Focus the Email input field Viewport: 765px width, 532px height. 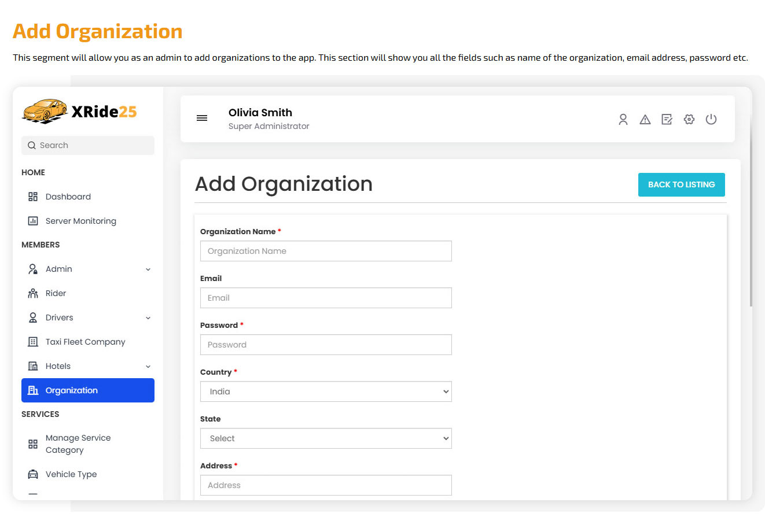pyautogui.click(x=326, y=298)
